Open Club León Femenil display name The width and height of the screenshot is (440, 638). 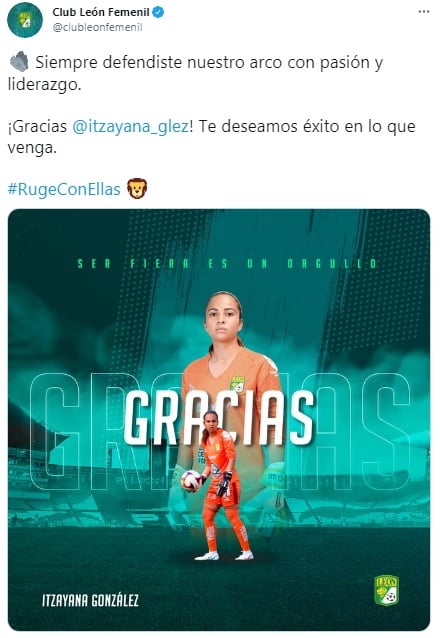coord(101,12)
